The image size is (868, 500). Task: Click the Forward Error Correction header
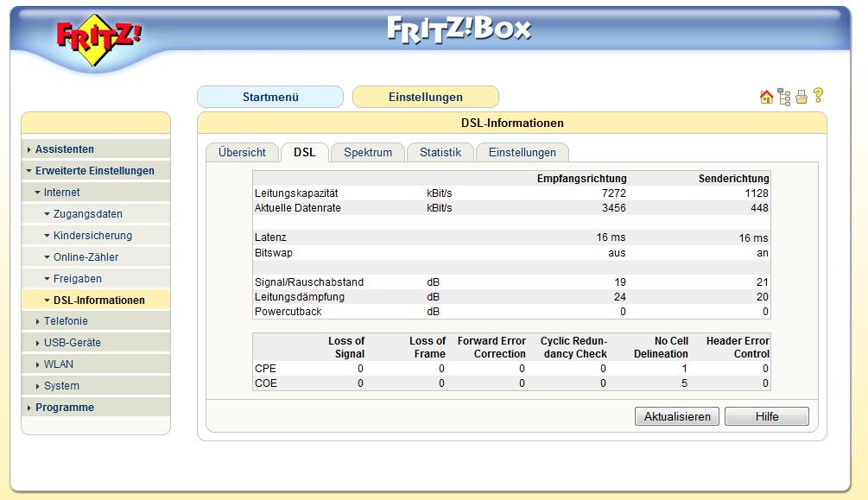491,347
